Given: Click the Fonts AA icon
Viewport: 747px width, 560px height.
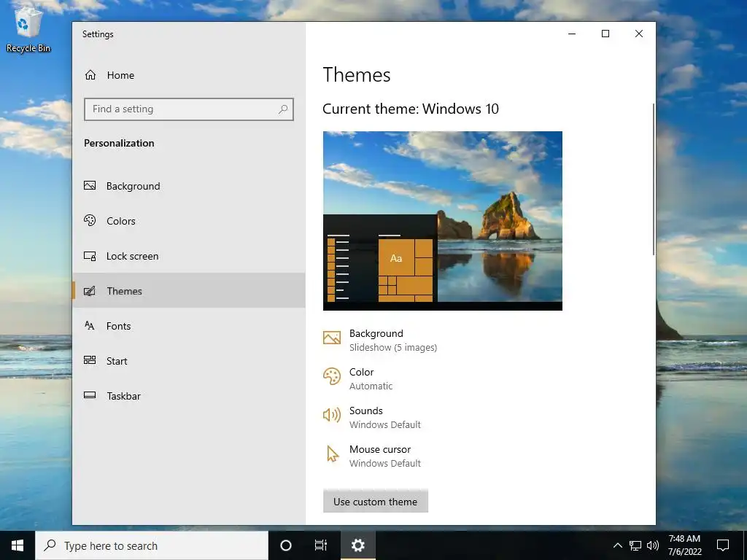Looking at the screenshot, I should 90,326.
